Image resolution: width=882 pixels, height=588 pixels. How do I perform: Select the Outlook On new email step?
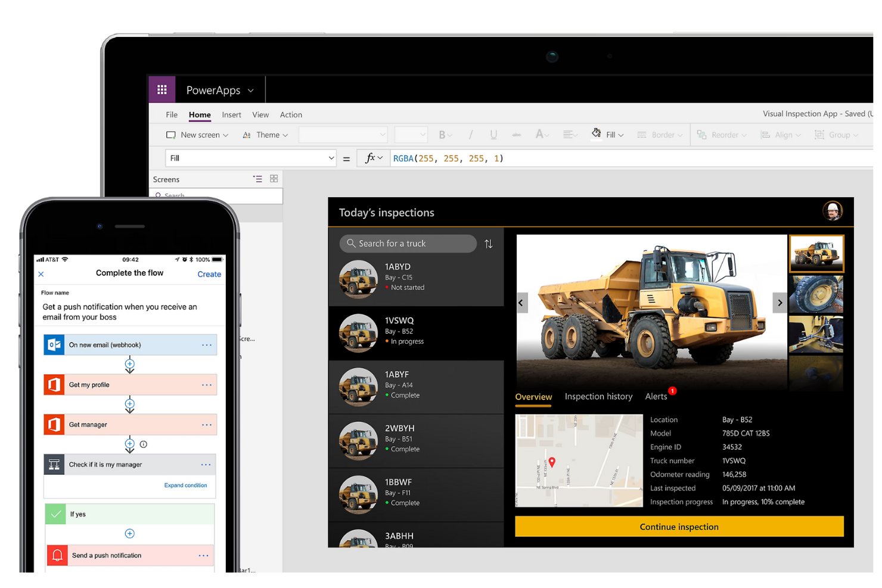[x=130, y=345]
